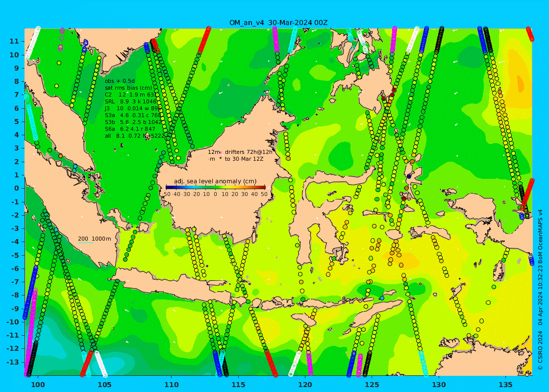Select the C2 satellite statistics row
This screenshot has height=392, width=549.
click(130, 95)
